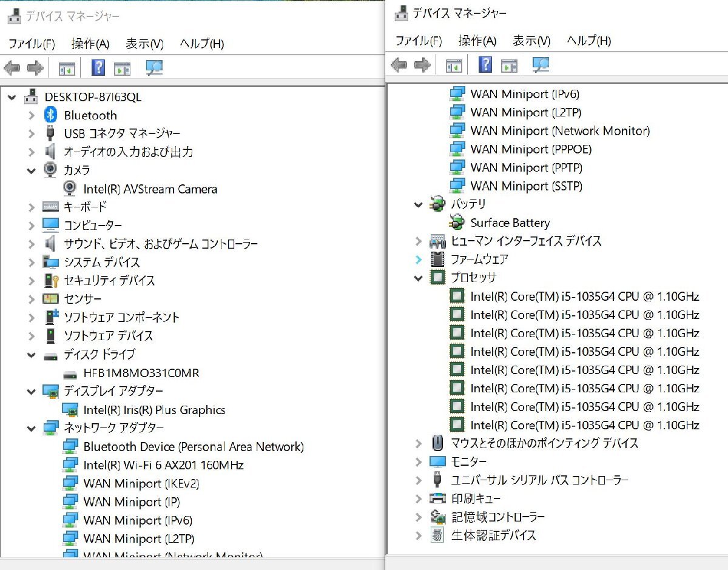Expand the Bluetooth category
The width and height of the screenshot is (728, 570).
click(x=32, y=115)
